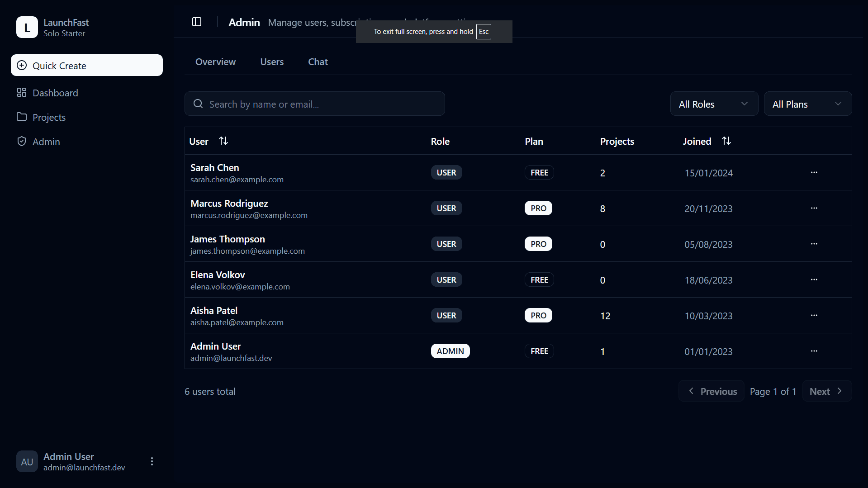
Task: Select the Dashboard icon in sidebar
Action: click(22, 92)
